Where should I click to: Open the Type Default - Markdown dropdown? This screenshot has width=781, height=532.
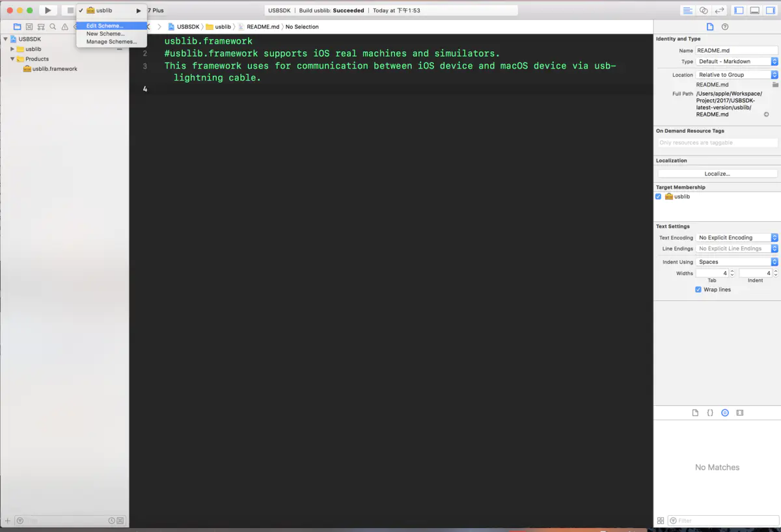point(737,61)
